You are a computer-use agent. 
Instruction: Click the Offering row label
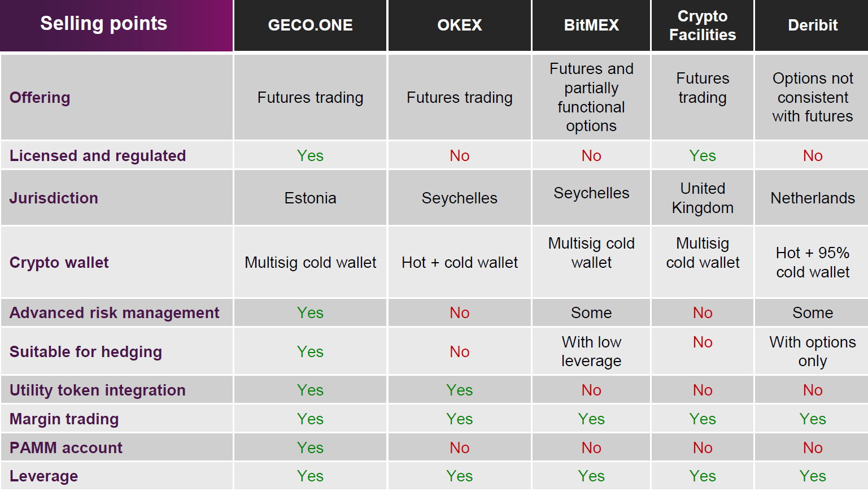[x=40, y=97]
